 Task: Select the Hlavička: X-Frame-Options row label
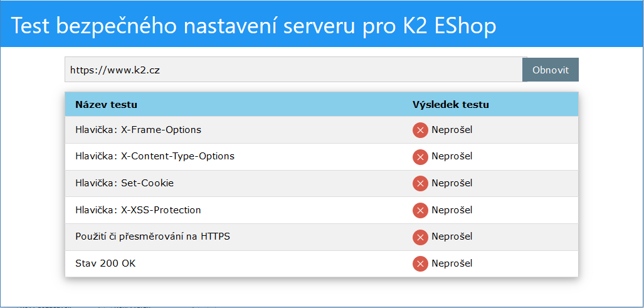(x=139, y=130)
